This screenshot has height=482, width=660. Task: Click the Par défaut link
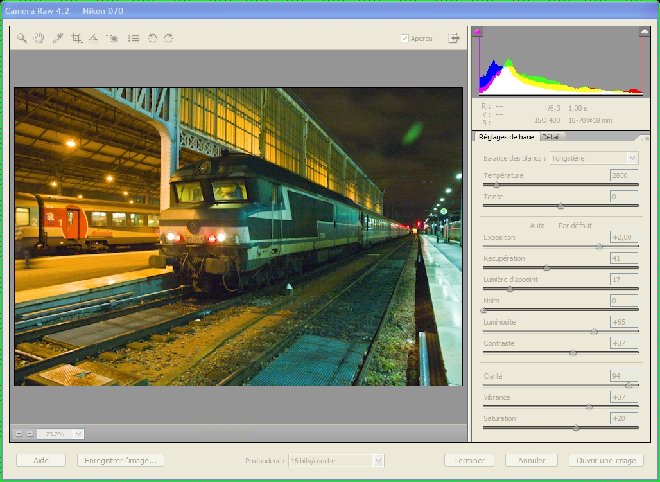pyautogui.click(x=575, y=226)
